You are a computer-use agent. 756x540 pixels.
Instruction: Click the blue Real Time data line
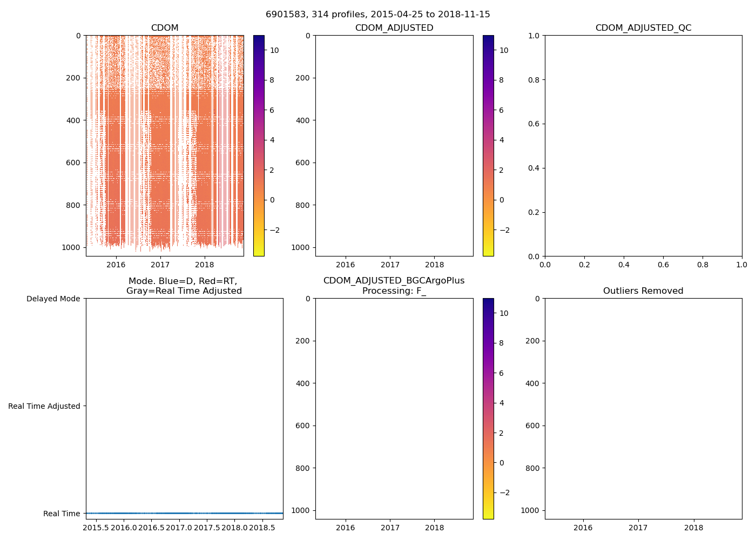[x=184, y=513]
